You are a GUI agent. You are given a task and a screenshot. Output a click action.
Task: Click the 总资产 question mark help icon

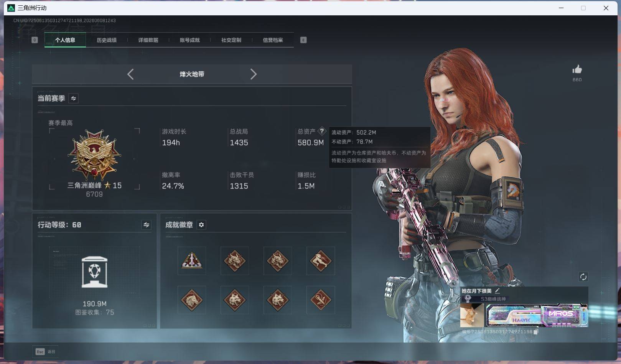point(322,131)
